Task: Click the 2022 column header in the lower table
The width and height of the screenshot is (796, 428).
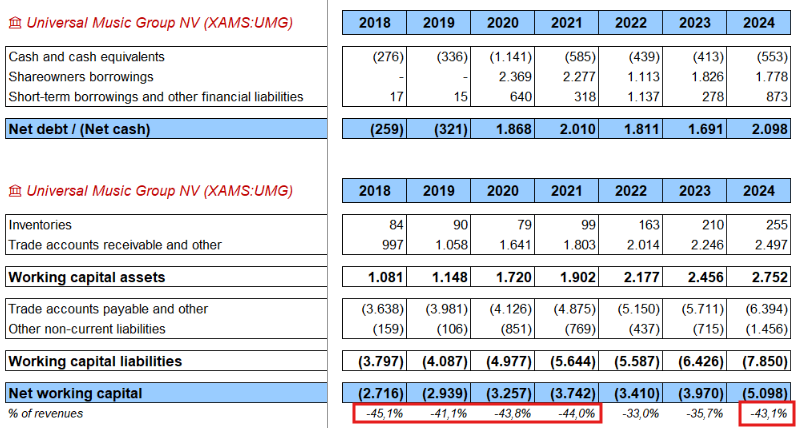Action: coord(631,191)
